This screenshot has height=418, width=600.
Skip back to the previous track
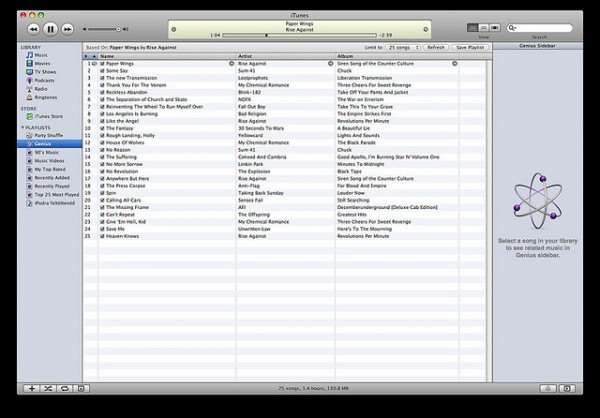[x=34, y=29]
